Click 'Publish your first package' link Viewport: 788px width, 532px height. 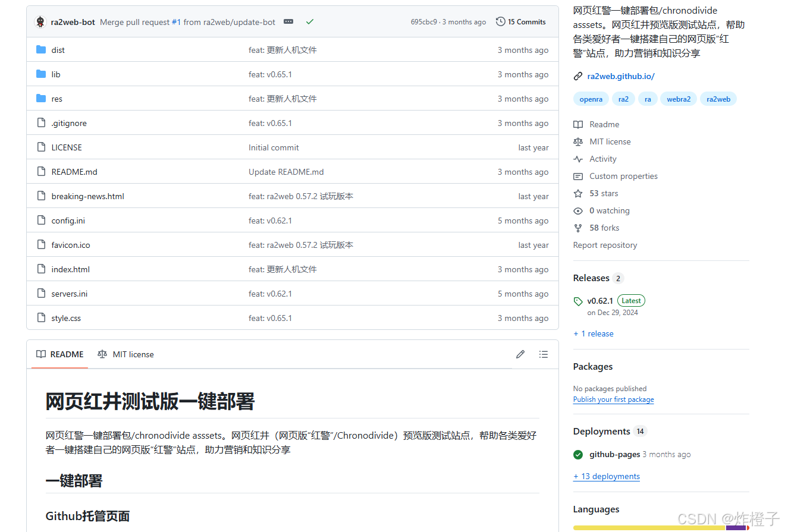coord(614,399)
